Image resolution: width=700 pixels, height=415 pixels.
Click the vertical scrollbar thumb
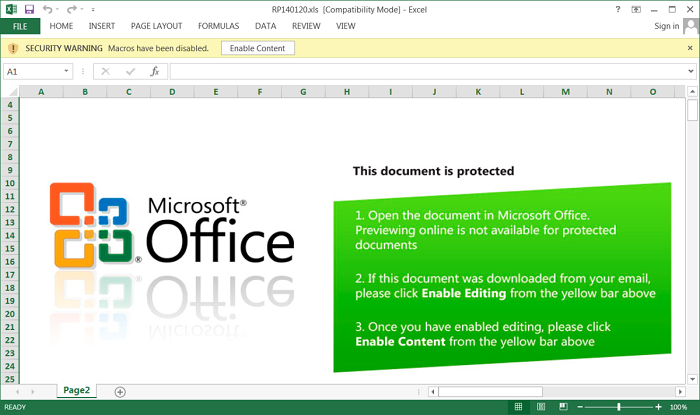pos(692,110)
